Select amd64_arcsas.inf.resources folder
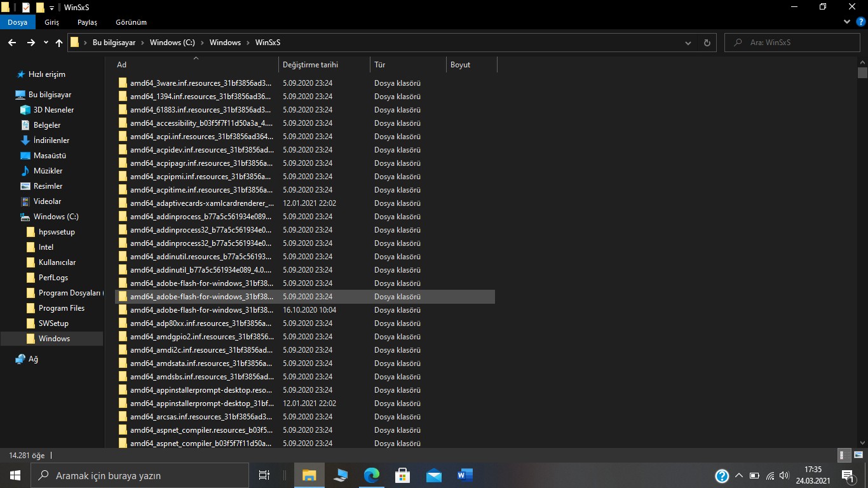Viewport: 868px width, 488px height. point(305,417)
